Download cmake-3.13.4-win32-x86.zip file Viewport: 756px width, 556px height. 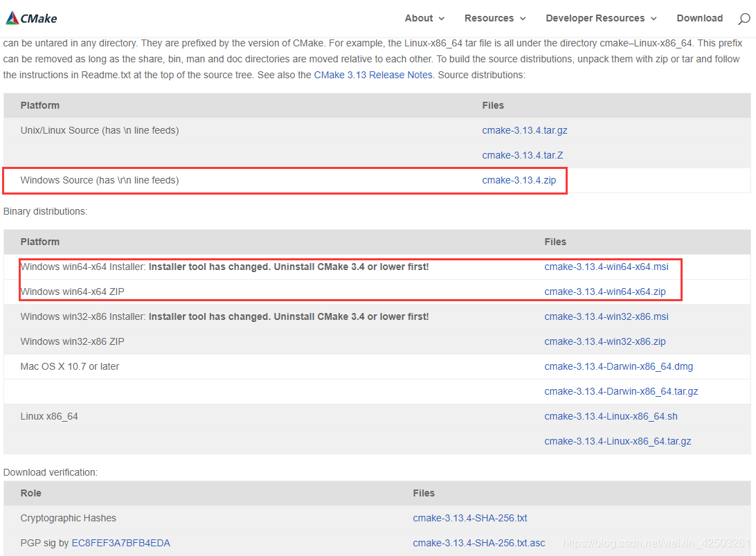point(605,341)
